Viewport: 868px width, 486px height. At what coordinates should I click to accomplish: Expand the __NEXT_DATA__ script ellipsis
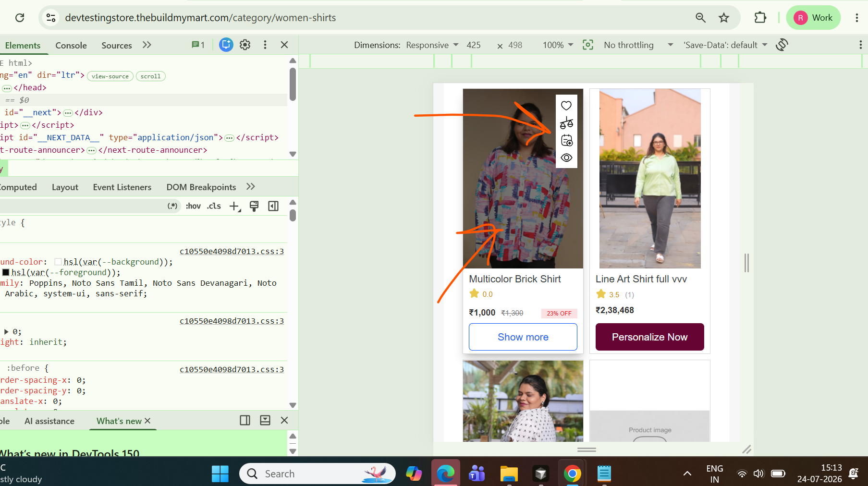click(229, 138)
